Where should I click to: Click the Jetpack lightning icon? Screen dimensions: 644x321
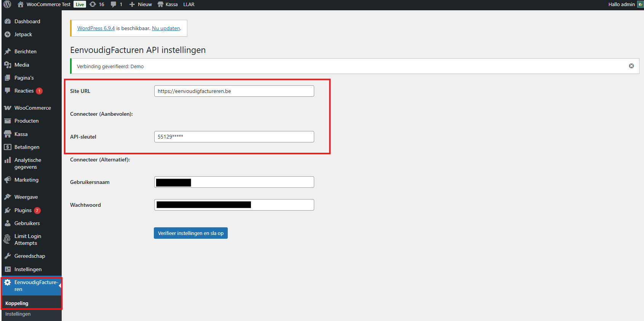coord(8,34)
